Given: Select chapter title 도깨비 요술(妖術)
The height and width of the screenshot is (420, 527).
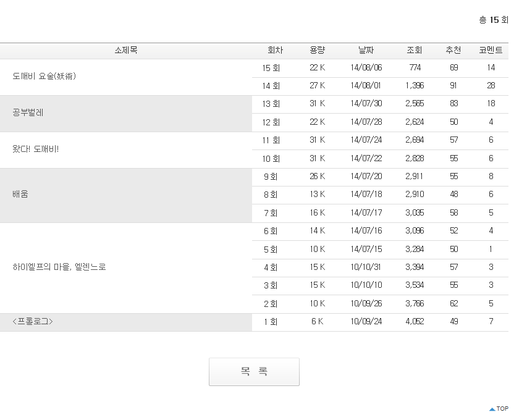Looking at the screenshot, I should pyautogui.click(x=44, y=77).
